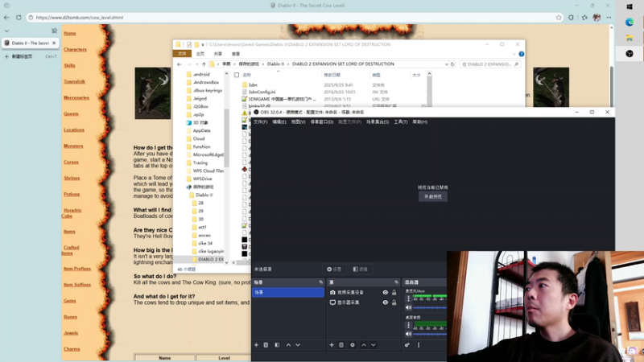The width and height of the screenshot is (644, 362).
Task: Open Explorer quick access toolbar dropdown
Action: tap(203, 45)
